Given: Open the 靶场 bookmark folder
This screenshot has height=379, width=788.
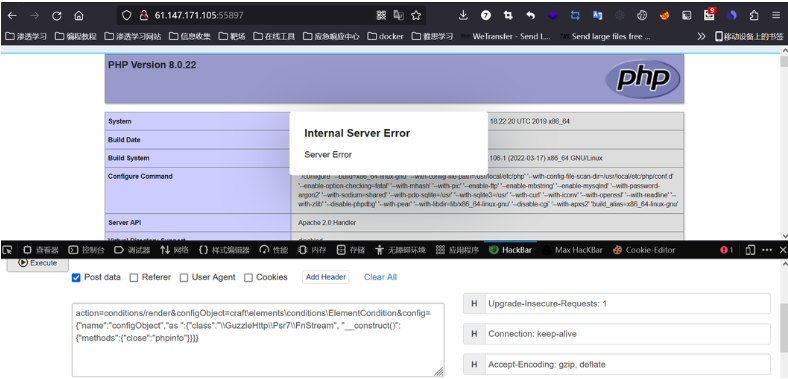Looking at the screenshot, I should tap(232, 36).
